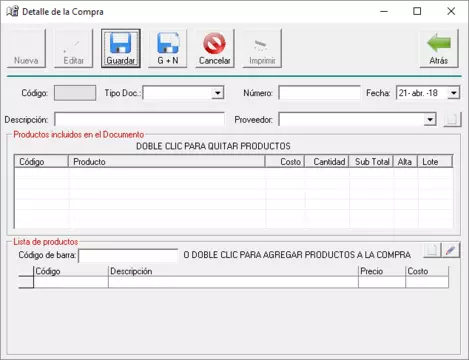Click the Costo header in product list
The width and height of the screenshot is (469, 360).
[x=427, y=271]
